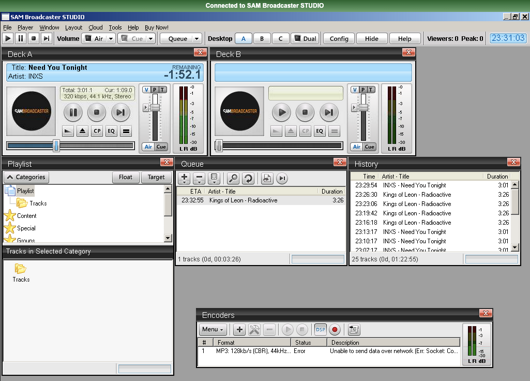Open the Window menu

point(49,27)
